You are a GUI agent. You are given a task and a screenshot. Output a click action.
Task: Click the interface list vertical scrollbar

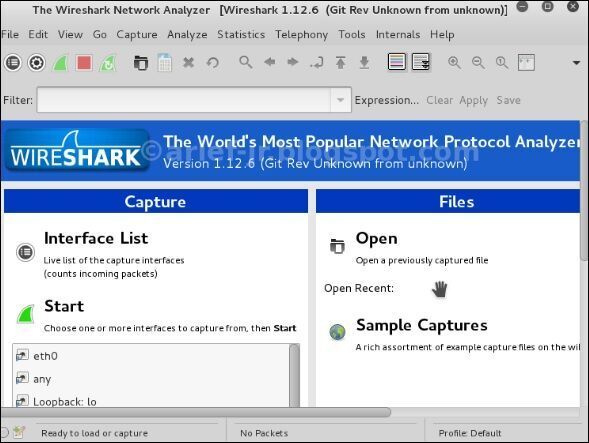pyautogui.click(x=294, y=376)
